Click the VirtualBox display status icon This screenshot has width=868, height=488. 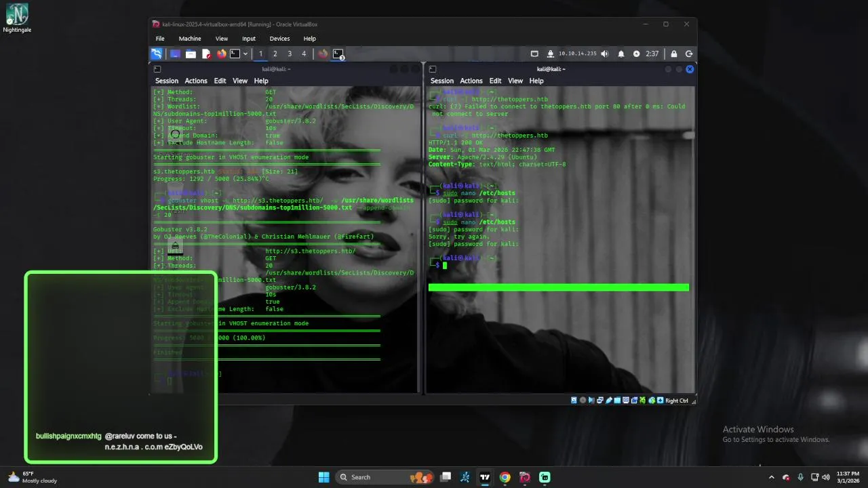coord(625,401)
